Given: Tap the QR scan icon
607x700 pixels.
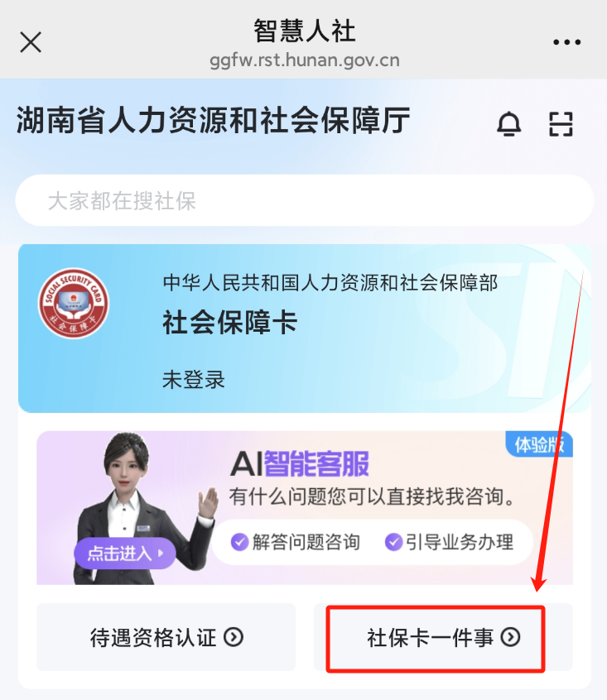Looking at the screenshot, I should point(561,123).
